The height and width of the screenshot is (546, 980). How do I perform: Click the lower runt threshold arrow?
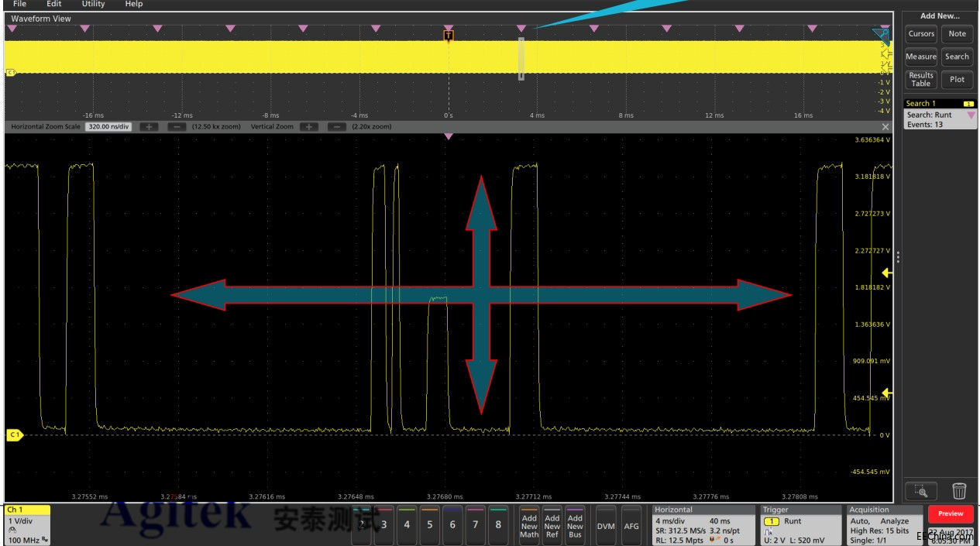pyautogui.click(x=888, y=394)
